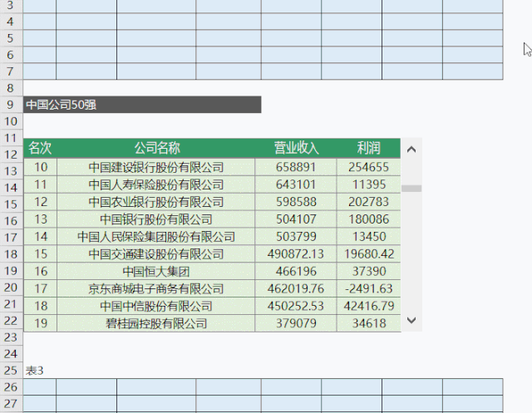Select the 中国公司50强 title cell
The width and height of the screenshot is (532, 413).
[142, 105]
